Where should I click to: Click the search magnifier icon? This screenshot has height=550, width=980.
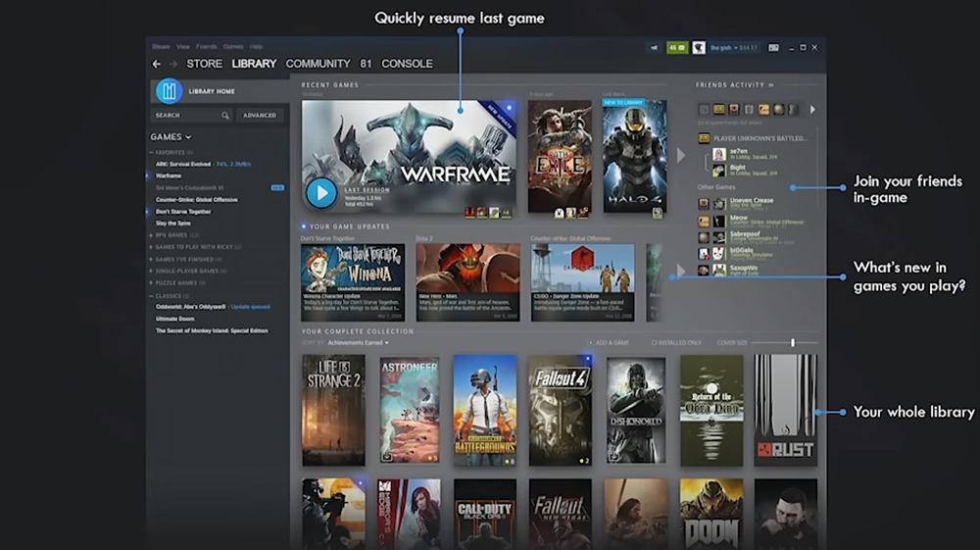tap(224, 116)
